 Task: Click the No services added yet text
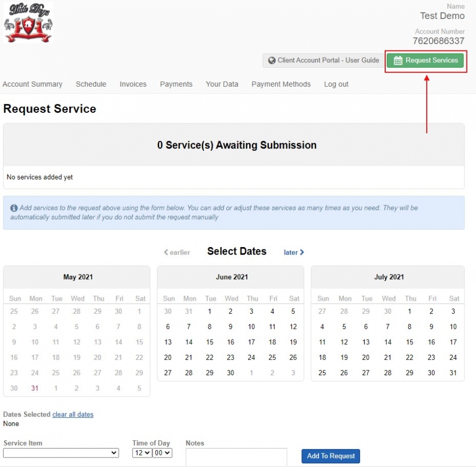[x=40, y=177]
